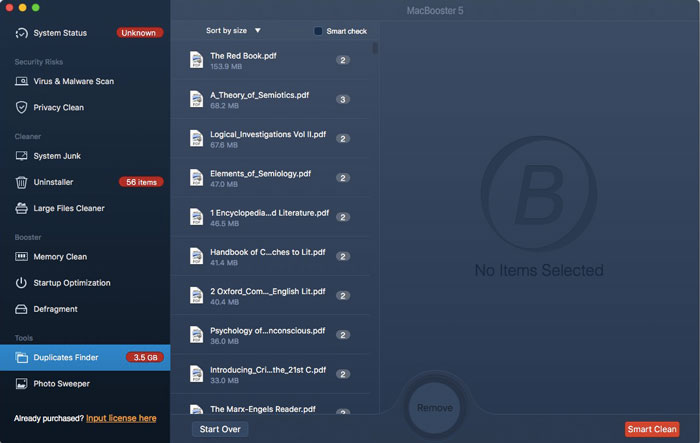The height and width of the screenshot is (443, 700).
Task: Click the Photo Sweeper picture icon
Action: (21, 384)
